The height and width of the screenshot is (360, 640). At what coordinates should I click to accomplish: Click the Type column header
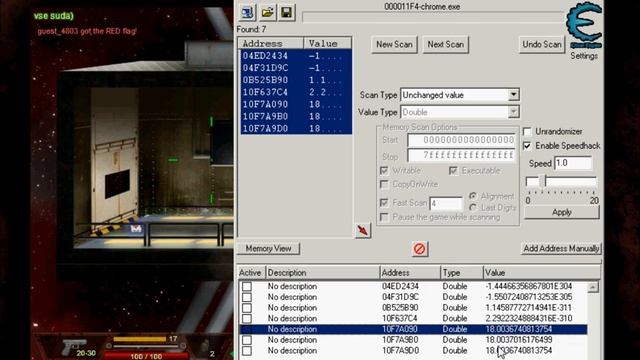pyautogui.click(x=461, y=273)
